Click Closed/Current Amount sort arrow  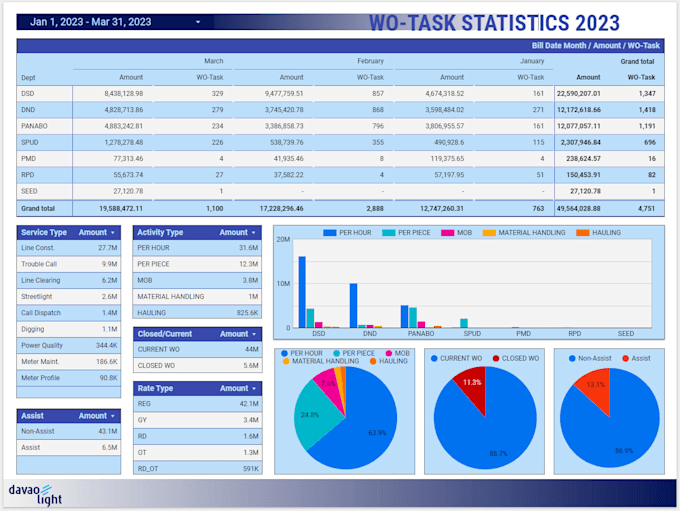point(253,333)
